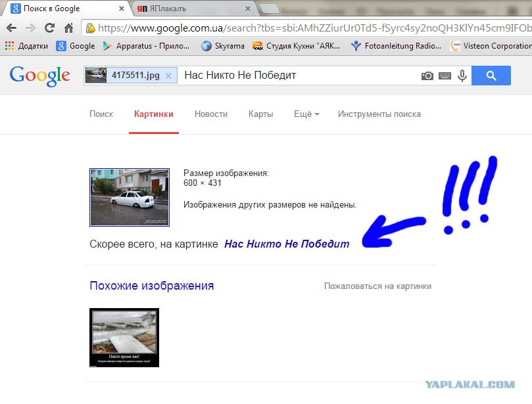Click the 4175511.jpg image chip thumbnail
This screenshot has height=404, width=532.
[95, 75]
